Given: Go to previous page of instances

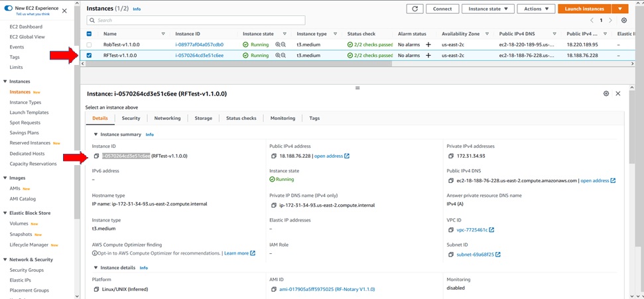Looking at the screenshot, I should pos(592,20).
